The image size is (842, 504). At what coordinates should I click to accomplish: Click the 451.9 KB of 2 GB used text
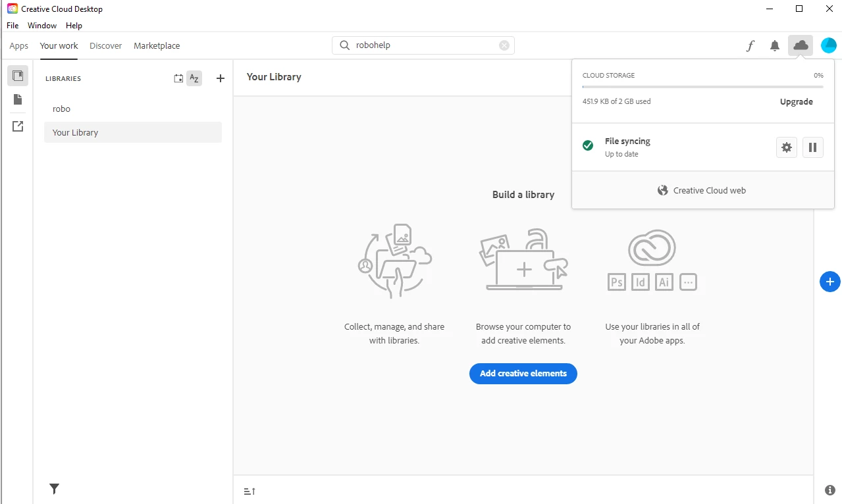tap(617, 102)
